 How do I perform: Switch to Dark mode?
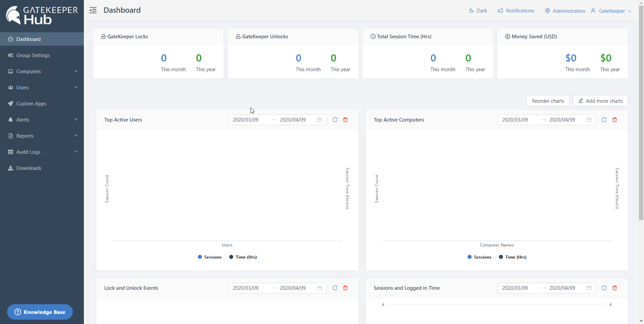[x=478, y=11]
